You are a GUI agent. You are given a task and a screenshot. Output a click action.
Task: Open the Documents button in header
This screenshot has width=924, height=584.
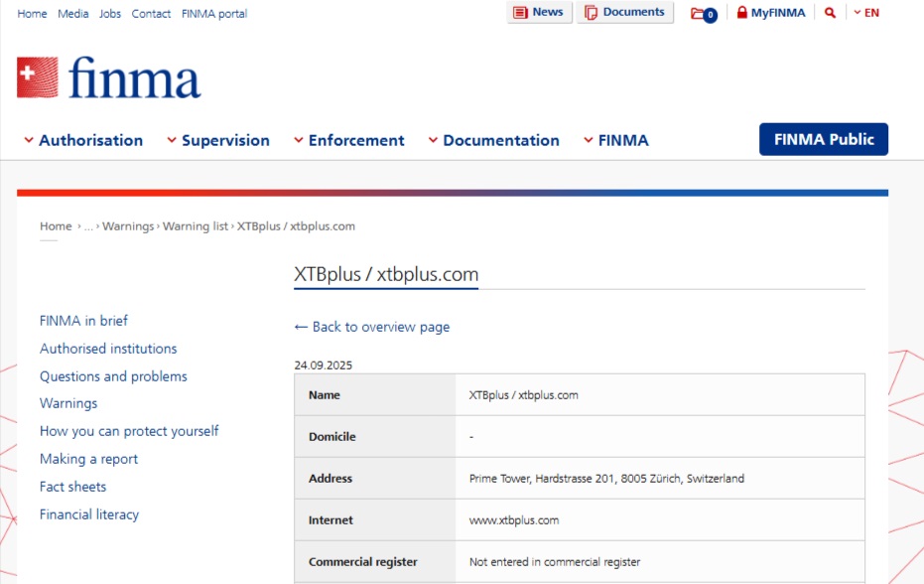624,13
